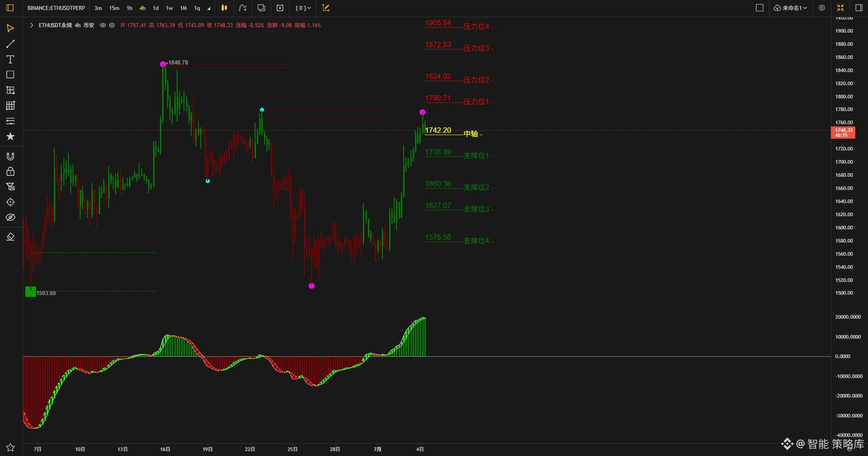Expand the ETHUSDT永续 legend chevron
Screen dimensions: 868x456
tap(32, 25)
